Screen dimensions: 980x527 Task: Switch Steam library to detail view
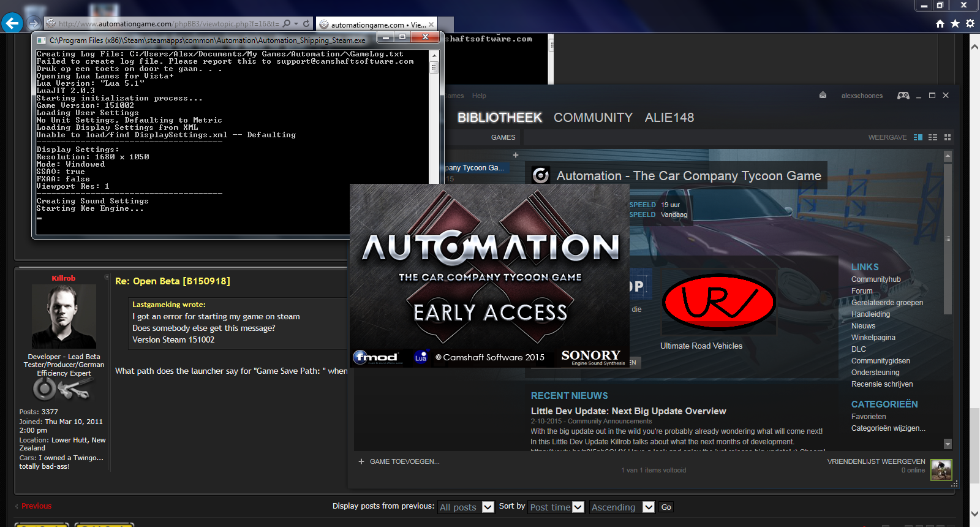pyautogui.click(x=918, y=137)
